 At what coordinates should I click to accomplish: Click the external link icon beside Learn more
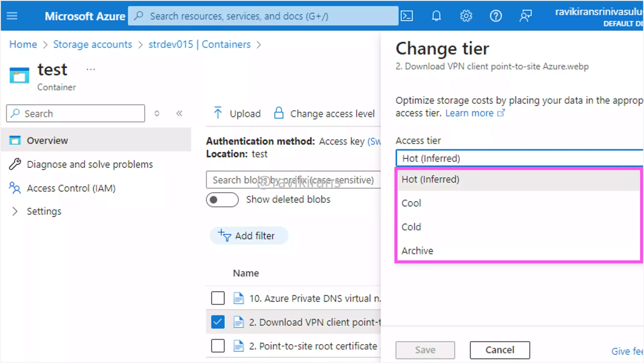click(x=501, y=113)
